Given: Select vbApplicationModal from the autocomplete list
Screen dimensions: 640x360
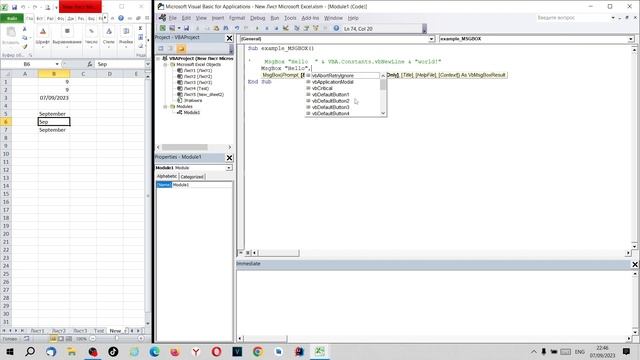Looking at the screenshot, I should 333,82.
